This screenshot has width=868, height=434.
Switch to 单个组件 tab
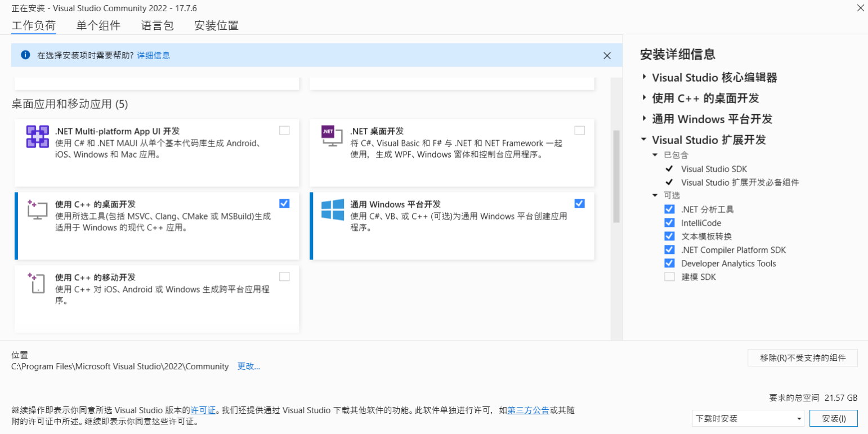[x=99, y=25]
